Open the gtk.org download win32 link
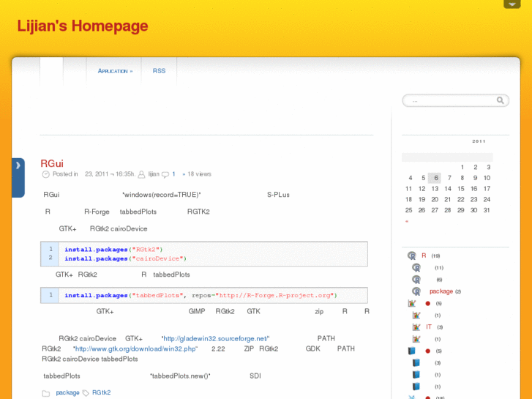 [x=135, y=348]
